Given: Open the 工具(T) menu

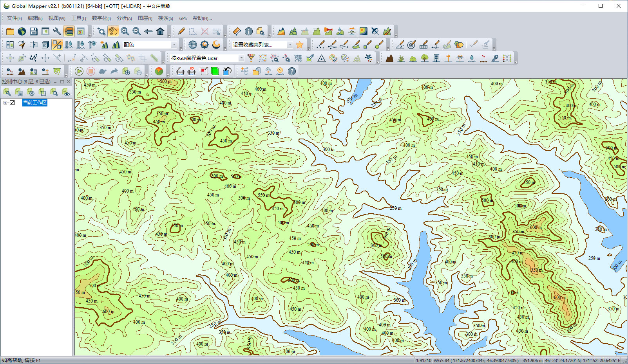Looking at the screenshot, I should 79,18.
